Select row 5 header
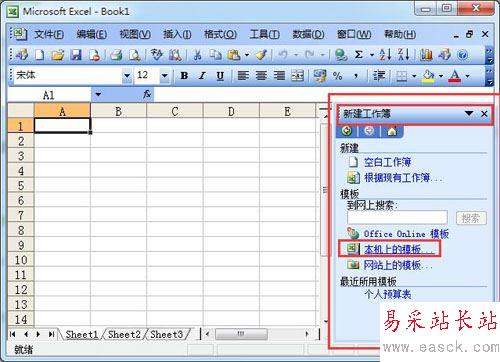 tap(21, 185)
